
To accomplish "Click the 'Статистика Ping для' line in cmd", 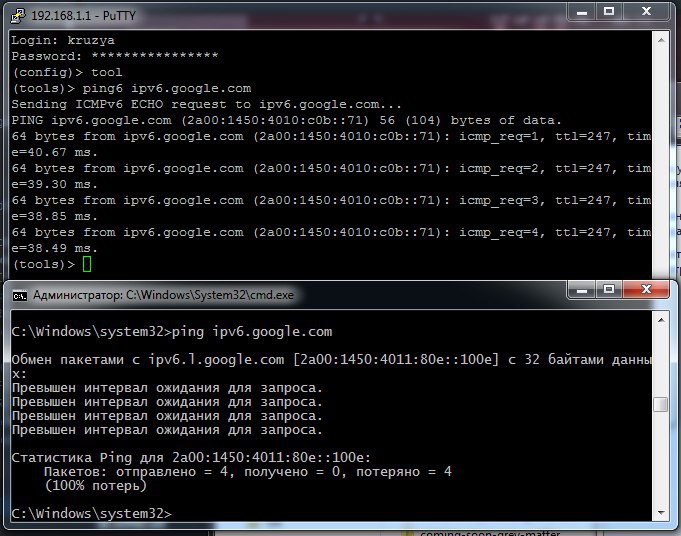I will click(191, 457).
